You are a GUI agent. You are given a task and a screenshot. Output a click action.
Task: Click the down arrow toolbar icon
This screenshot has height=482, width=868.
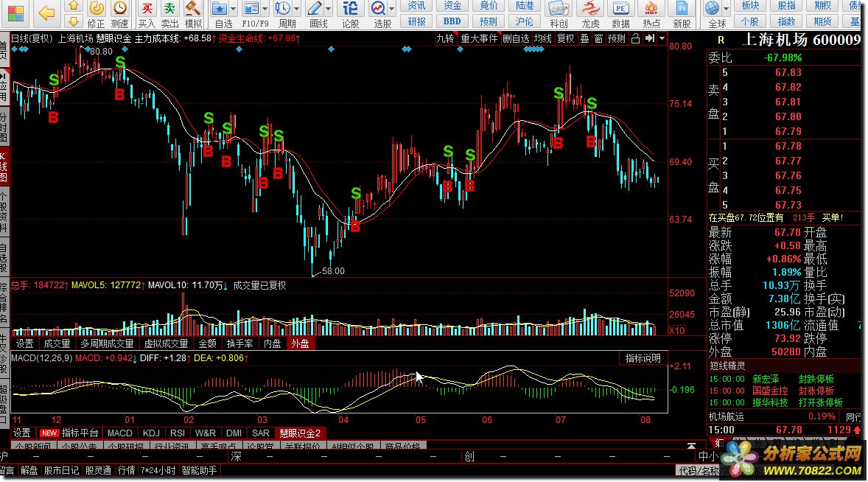pos(73,21)
